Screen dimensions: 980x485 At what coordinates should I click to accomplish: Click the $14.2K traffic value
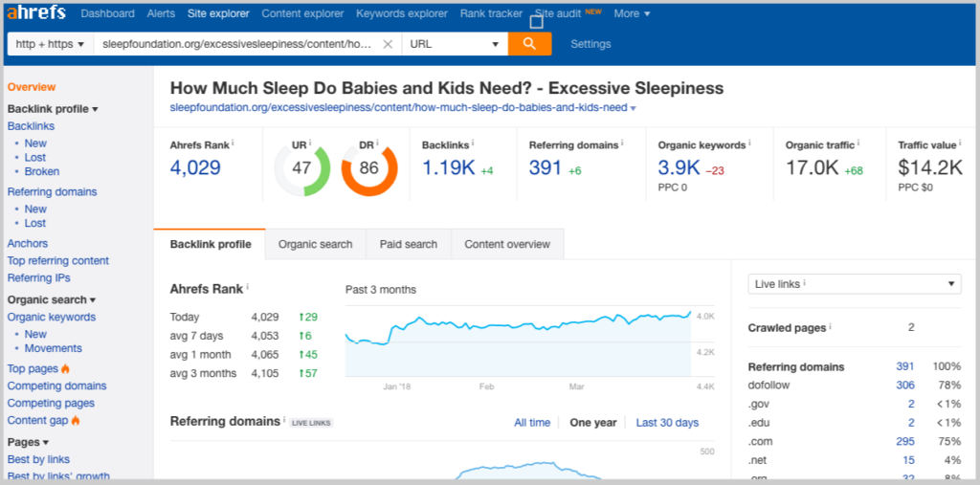[930, 167]
